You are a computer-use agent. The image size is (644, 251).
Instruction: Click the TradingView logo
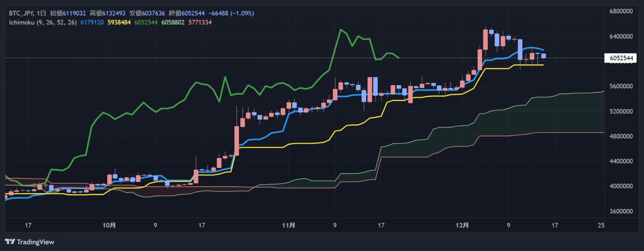[30, 241]
